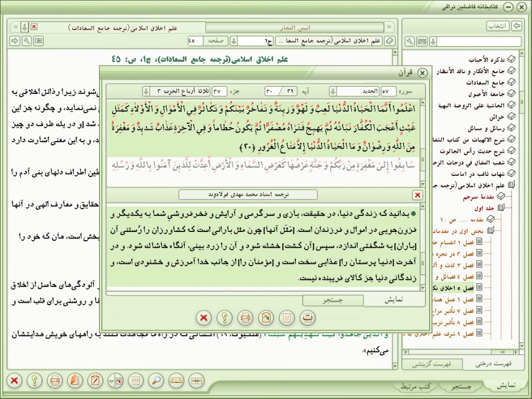Image resolution: width=532 pixels, height=399 pixels.
Task: Select شرح حديث رأس الجالوت in the tree
Action: (x=472, y=151)
